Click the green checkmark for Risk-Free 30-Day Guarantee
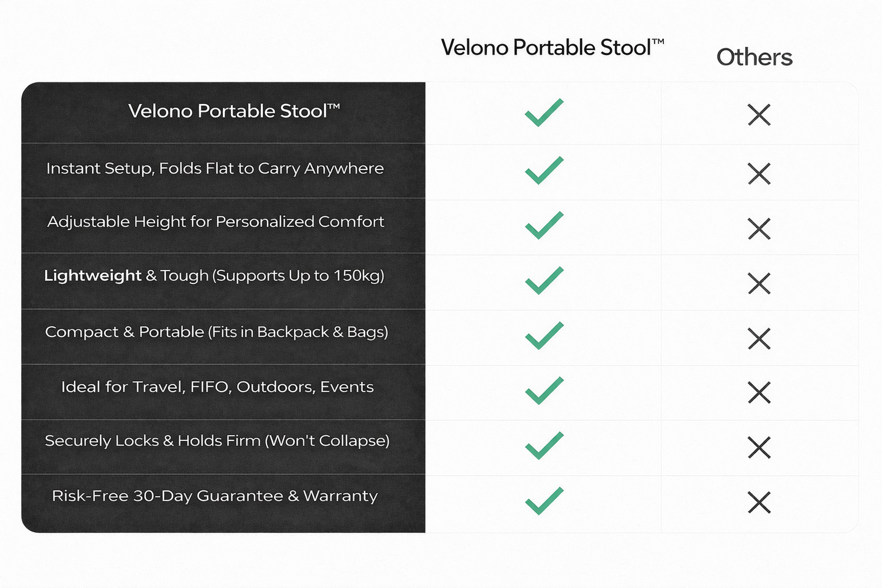 point(544,501)
